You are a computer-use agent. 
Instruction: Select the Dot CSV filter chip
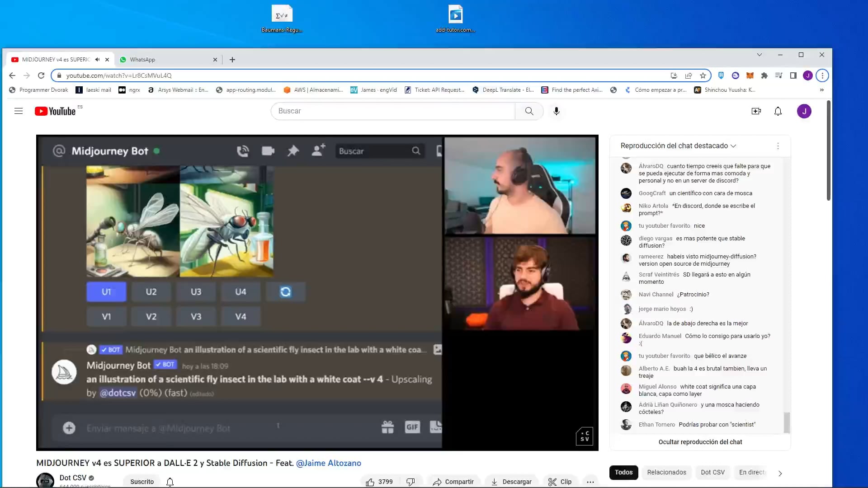tap(712, 472)
